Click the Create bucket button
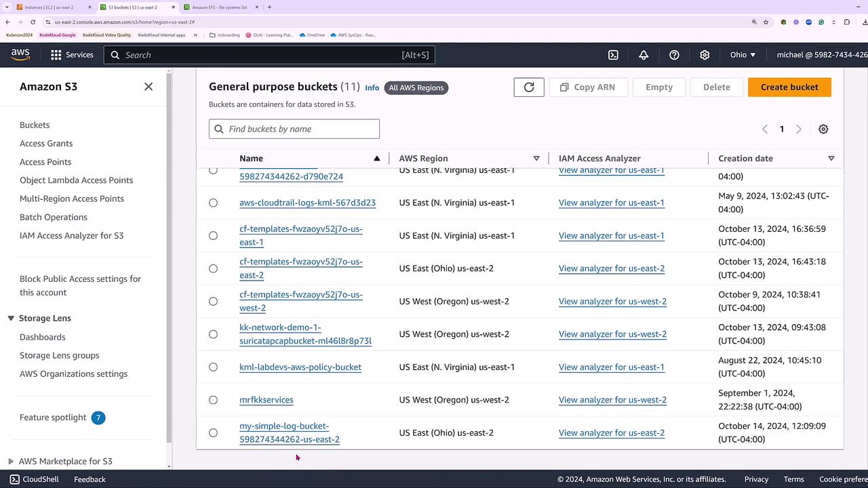 click(789, 87)
